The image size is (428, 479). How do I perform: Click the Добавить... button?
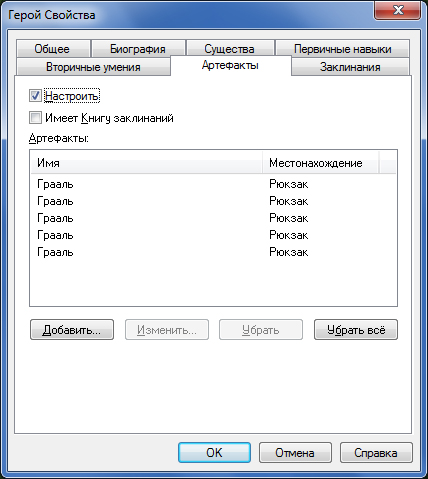point(72,330)
